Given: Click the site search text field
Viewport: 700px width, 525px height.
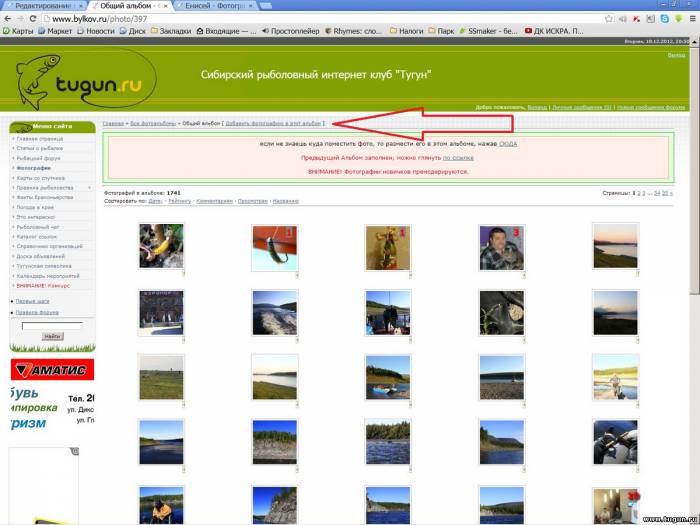Looking at the screenshot, I should tap(53, 326).
